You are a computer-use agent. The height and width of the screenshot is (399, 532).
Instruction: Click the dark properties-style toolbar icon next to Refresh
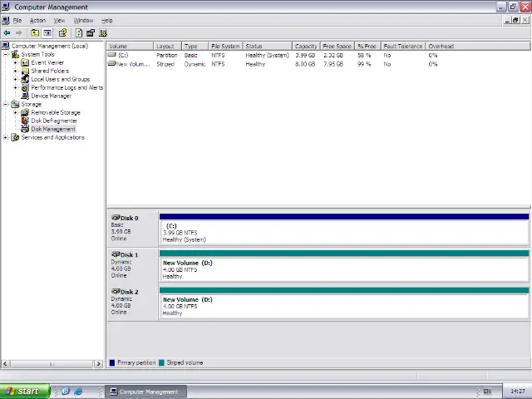tap(91, 33)
